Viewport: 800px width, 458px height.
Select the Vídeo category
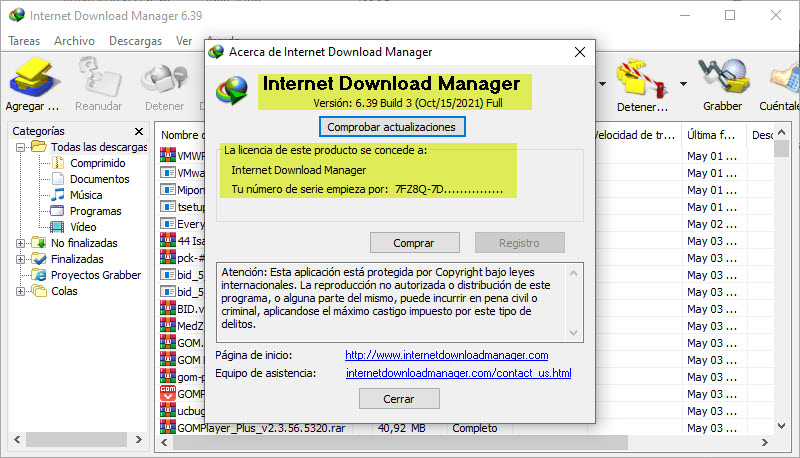pyautogui.click(x=83, y=227)
